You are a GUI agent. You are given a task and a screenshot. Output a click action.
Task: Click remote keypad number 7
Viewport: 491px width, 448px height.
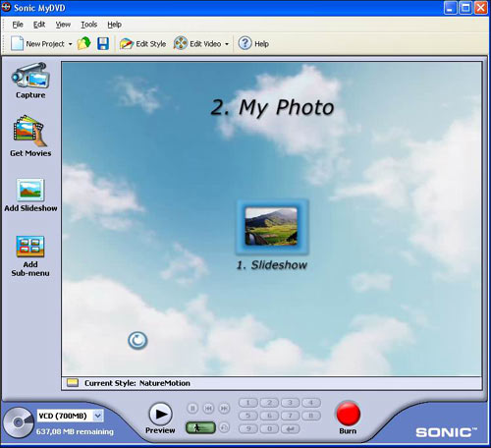[290, 416]
